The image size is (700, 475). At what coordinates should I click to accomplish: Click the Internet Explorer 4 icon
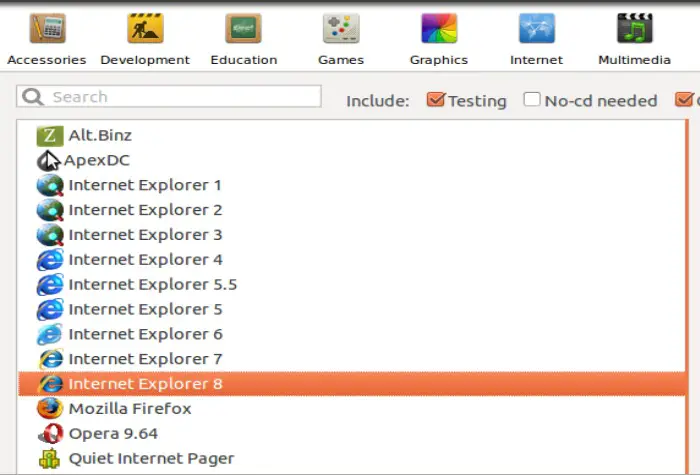coord(50,260)
